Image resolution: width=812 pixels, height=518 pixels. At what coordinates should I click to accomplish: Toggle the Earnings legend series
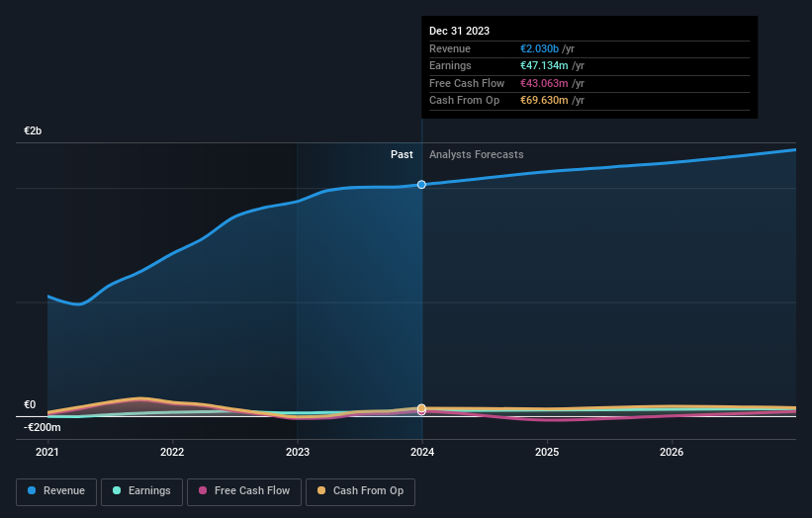[x=141, y=491]
